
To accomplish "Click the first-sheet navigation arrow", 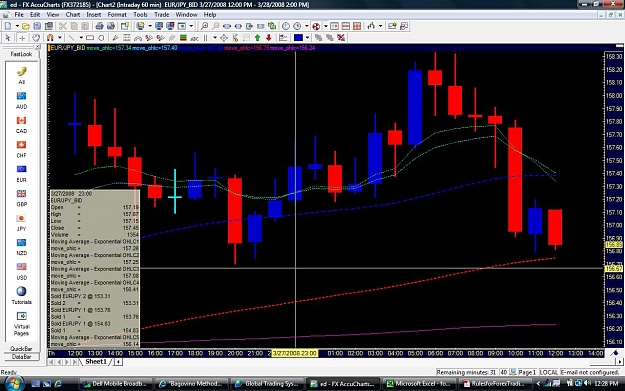I will [x=51, y=362].
